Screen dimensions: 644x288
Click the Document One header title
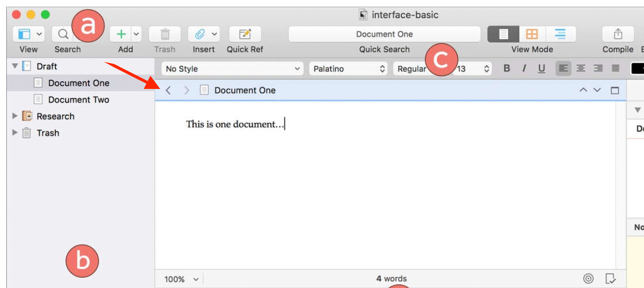[x=245, y=91]
